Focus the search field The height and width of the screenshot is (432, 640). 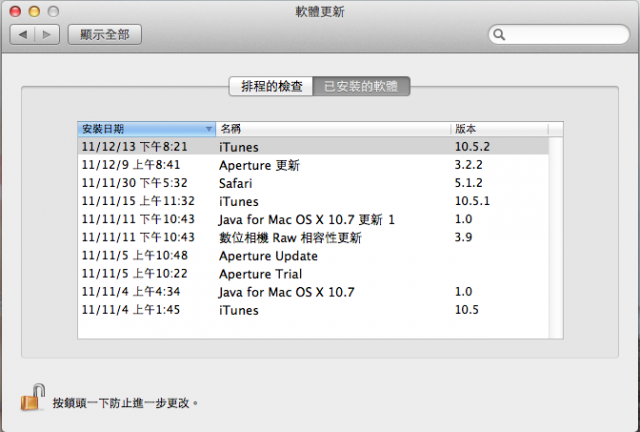(x=559, y=35)
